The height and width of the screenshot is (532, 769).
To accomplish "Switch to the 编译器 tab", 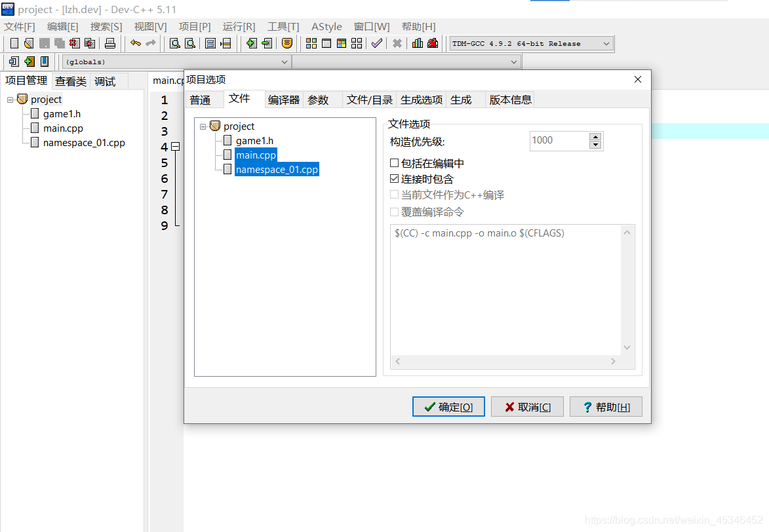I will [x=283, y=100].
